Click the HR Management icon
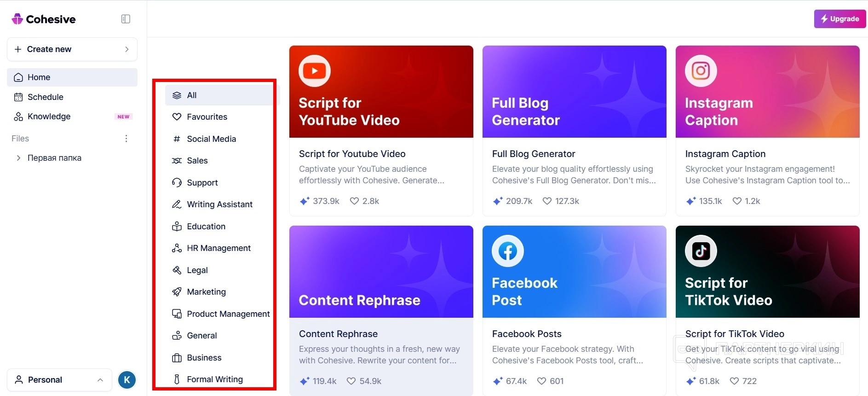Image resolution: width=868 pixels, height=396 pixels. coord(177,248)
